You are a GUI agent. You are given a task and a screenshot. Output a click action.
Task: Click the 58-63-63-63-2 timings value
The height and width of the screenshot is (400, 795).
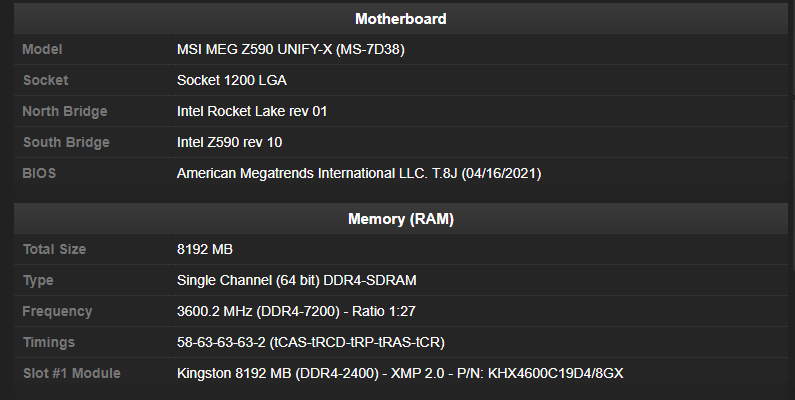[310, 342]
